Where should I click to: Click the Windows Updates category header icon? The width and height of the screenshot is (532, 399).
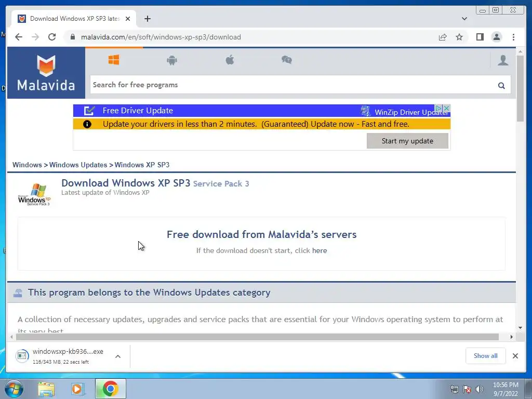18,293
